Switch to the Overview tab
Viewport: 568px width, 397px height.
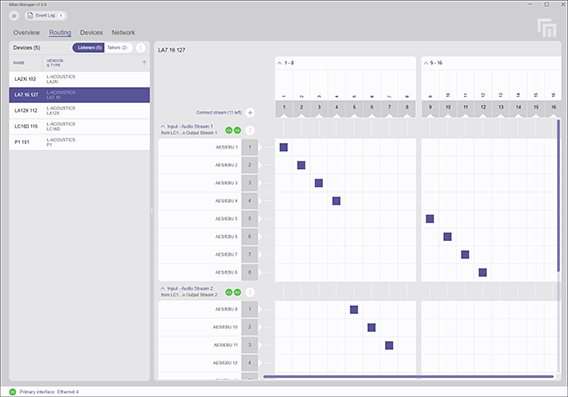[26, 33]
